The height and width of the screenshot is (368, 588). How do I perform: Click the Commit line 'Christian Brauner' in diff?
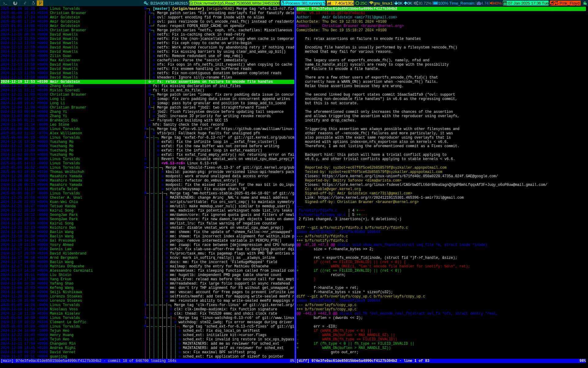350,26
